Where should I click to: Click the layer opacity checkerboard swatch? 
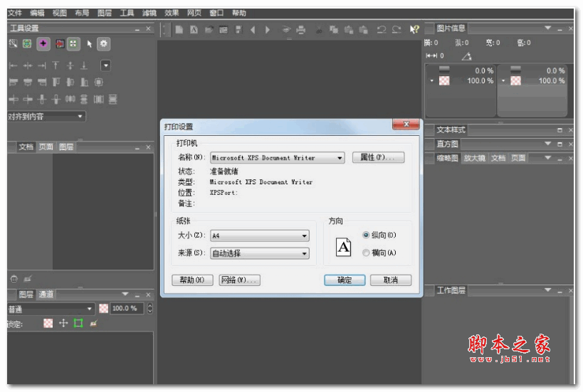click(x=104, y=308)
